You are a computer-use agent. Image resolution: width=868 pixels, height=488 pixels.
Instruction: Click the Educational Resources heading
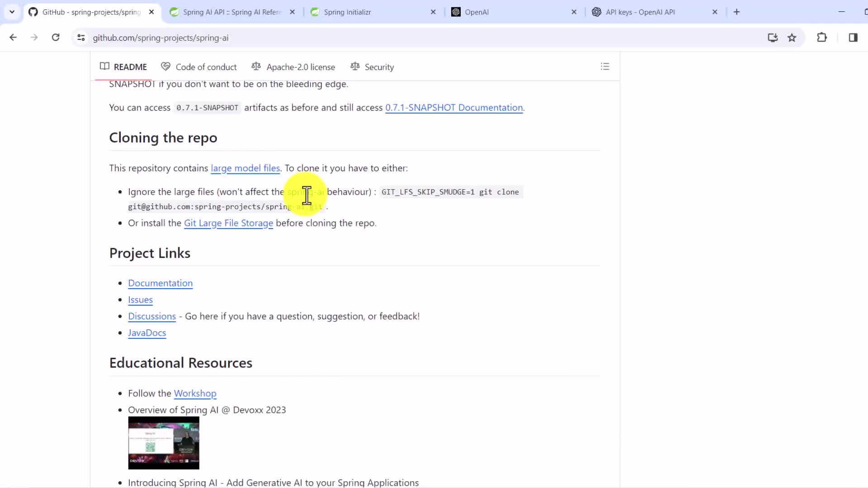coord(181,363)
